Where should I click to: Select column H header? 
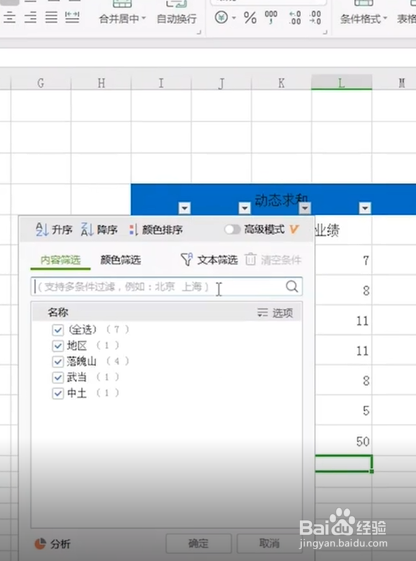coord(101,83)
